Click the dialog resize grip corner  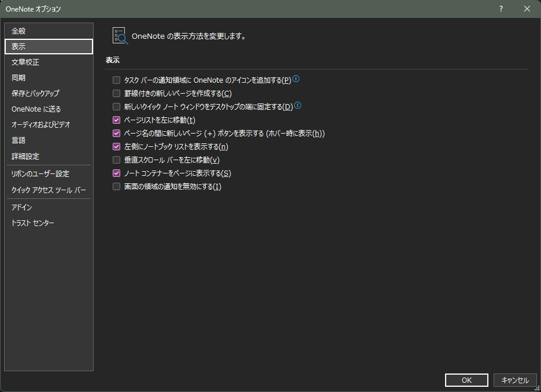[x=537, y=388]
